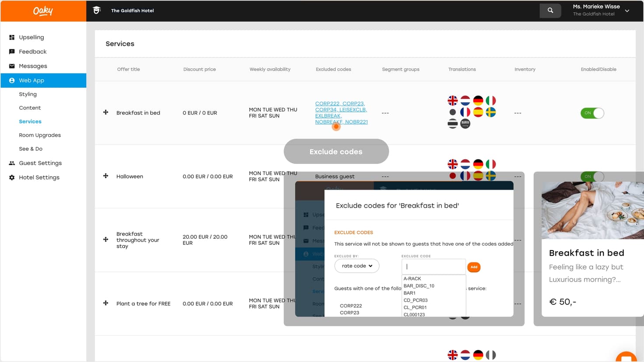
Task: Click '20.00 EUR / 20.00 EUR' price cell
Action: (205, 240)
